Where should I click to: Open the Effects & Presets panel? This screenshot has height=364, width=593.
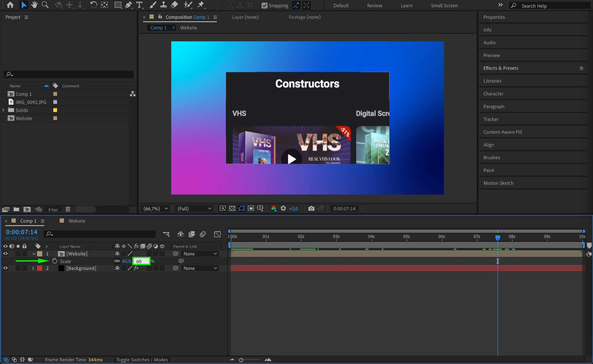501,68
